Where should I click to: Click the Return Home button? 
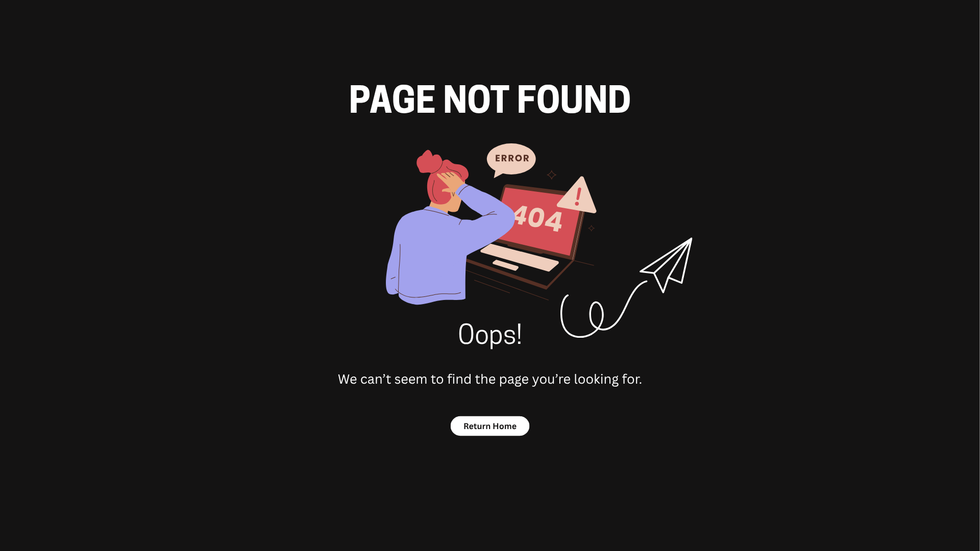point(489,426)
